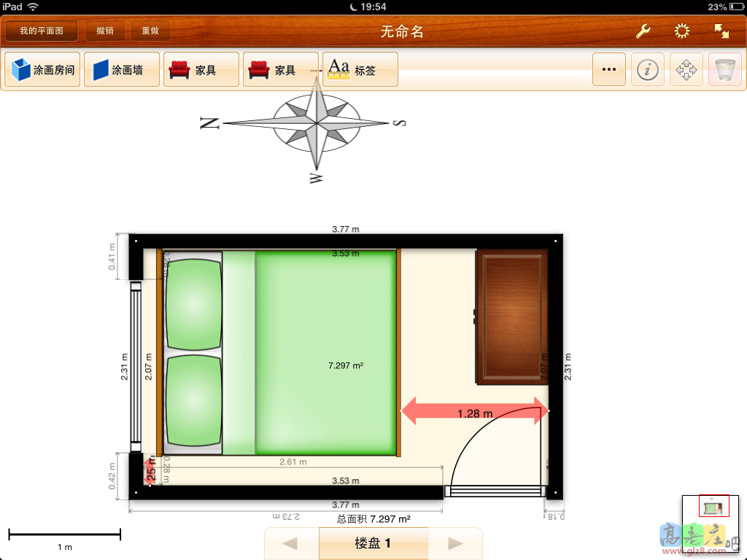
Task: Go to previous floor with left arrow
Action: click(x=291, y=543)
